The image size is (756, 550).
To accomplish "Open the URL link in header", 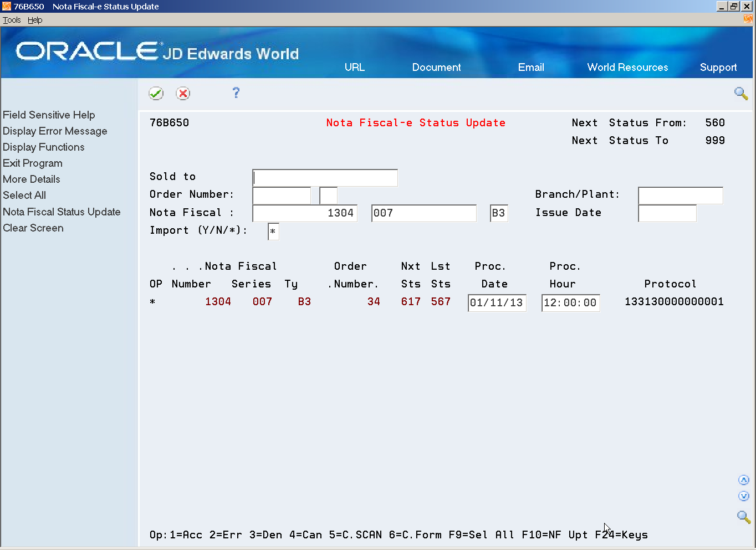I will [x=355, y=67].
